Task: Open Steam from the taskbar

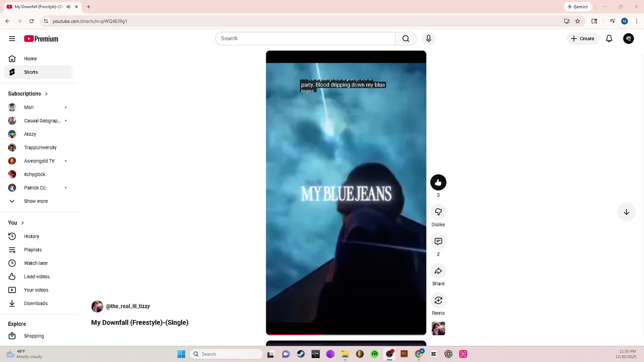Action: tap(301, 354)
